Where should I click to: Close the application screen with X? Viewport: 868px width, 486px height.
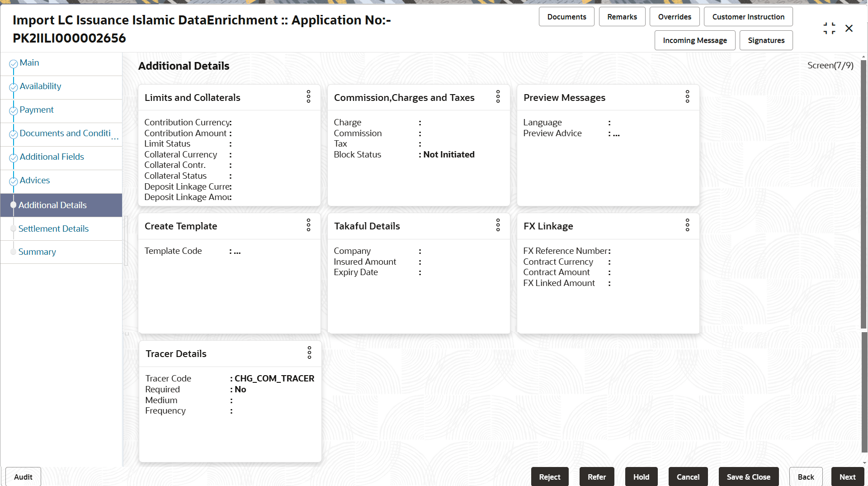coord(849,29)
